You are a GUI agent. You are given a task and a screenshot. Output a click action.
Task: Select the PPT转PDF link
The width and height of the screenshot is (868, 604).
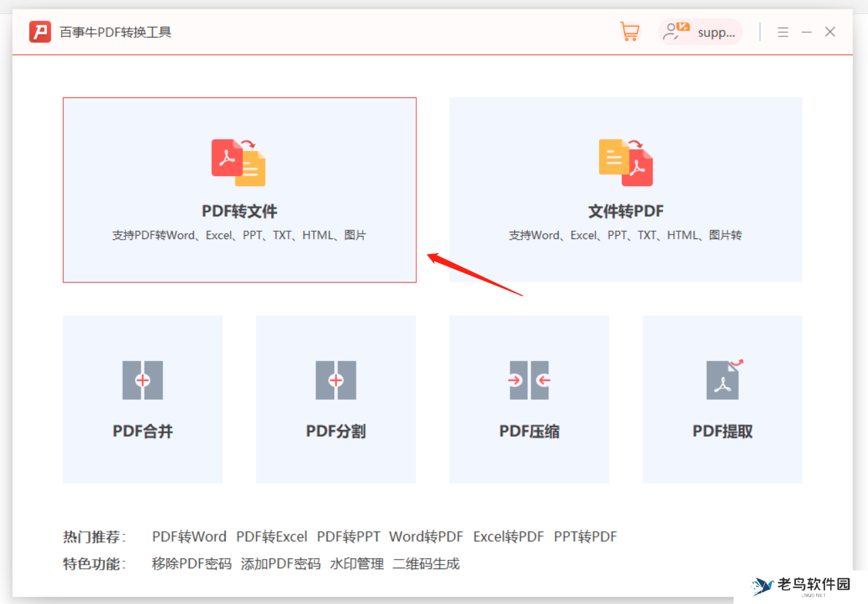coord(585,536)
